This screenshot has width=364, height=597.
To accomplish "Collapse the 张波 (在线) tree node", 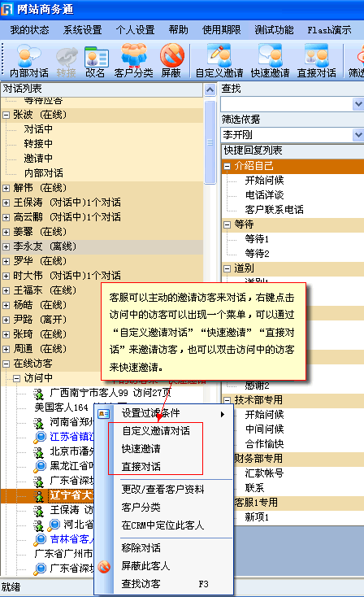I will (x=6, y=115).
